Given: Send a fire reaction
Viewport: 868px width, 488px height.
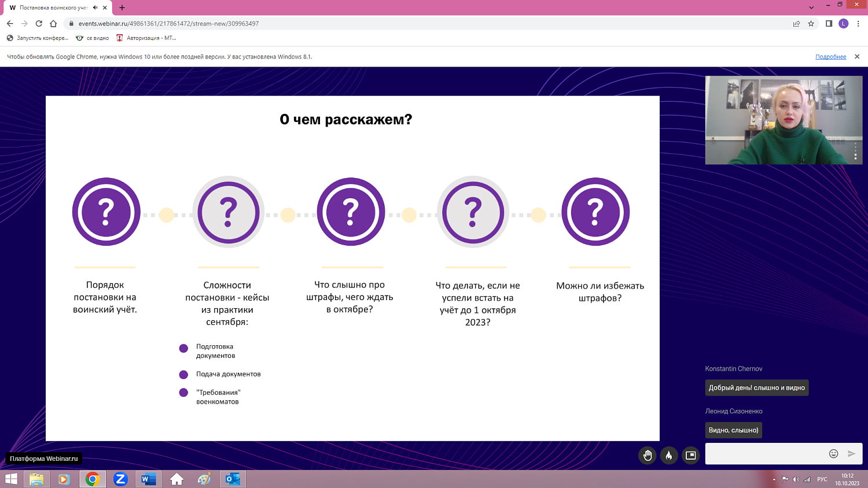Looking at the screenshot, I should 669,456.
